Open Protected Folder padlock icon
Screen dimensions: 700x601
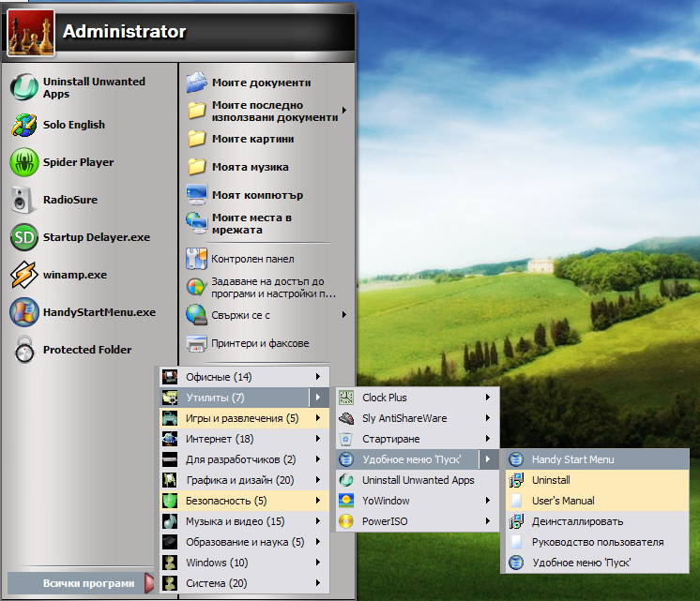(x=24, y=350)
